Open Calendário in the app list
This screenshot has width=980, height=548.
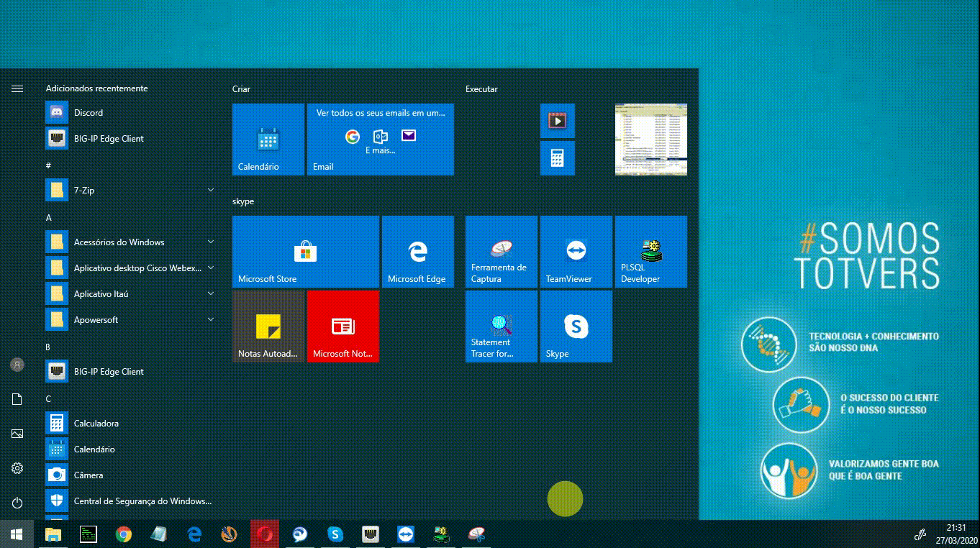131,449
